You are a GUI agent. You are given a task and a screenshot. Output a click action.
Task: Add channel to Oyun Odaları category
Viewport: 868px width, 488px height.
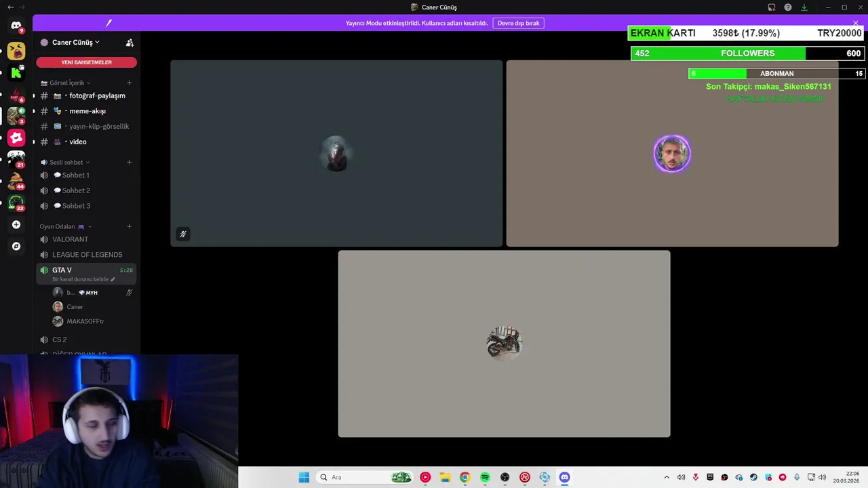pyautogui.click(x=129, y=226)
